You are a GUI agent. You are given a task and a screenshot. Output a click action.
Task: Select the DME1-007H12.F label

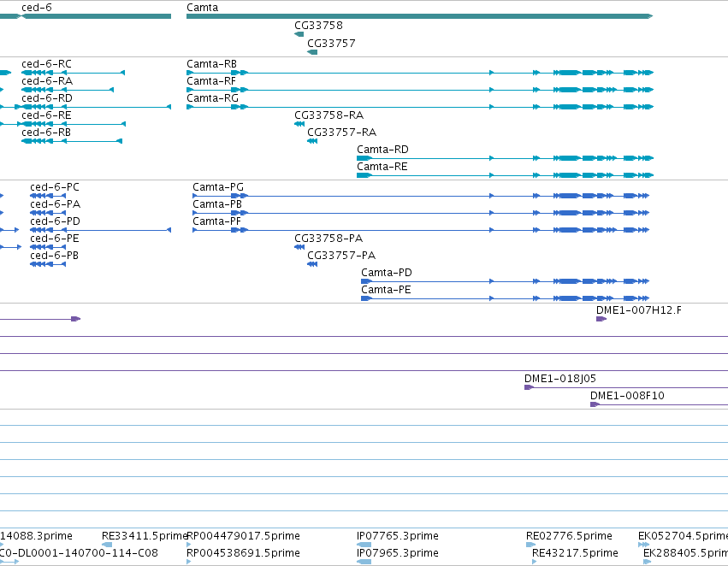tap(639, 310)
